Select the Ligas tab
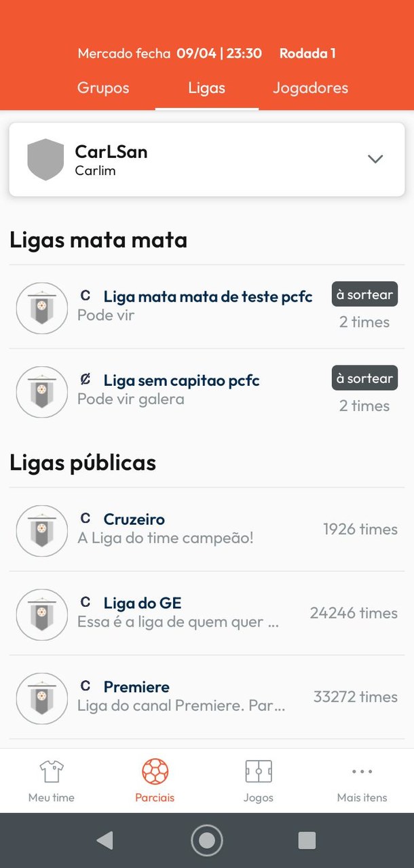The image size is (414, 868). pyautogui.click(x=207, y=88)
